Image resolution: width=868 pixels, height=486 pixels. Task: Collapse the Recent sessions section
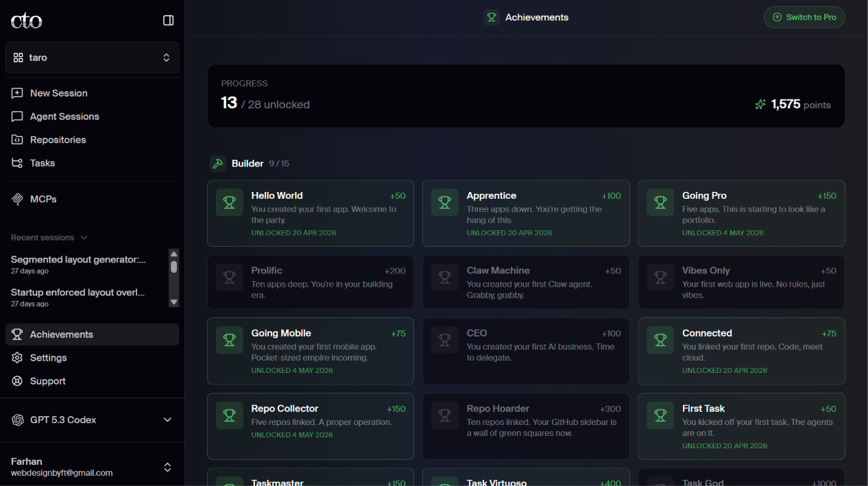[49, 238]
